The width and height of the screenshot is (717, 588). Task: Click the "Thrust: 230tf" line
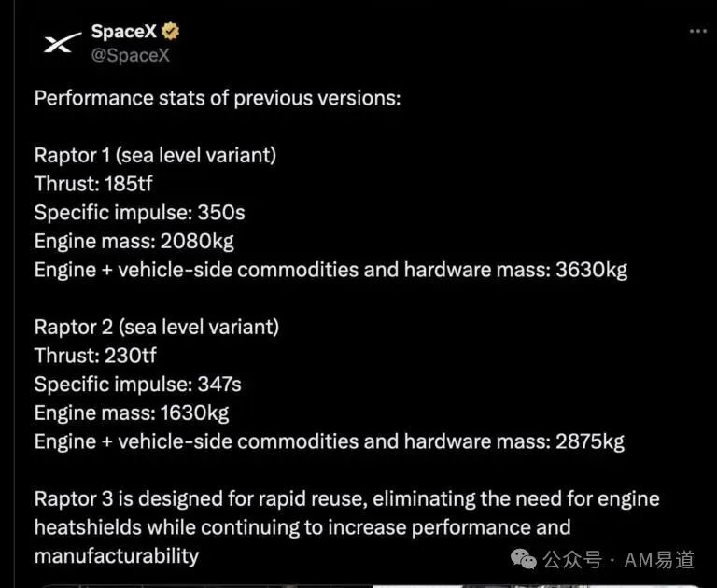[x=95, y=356]
